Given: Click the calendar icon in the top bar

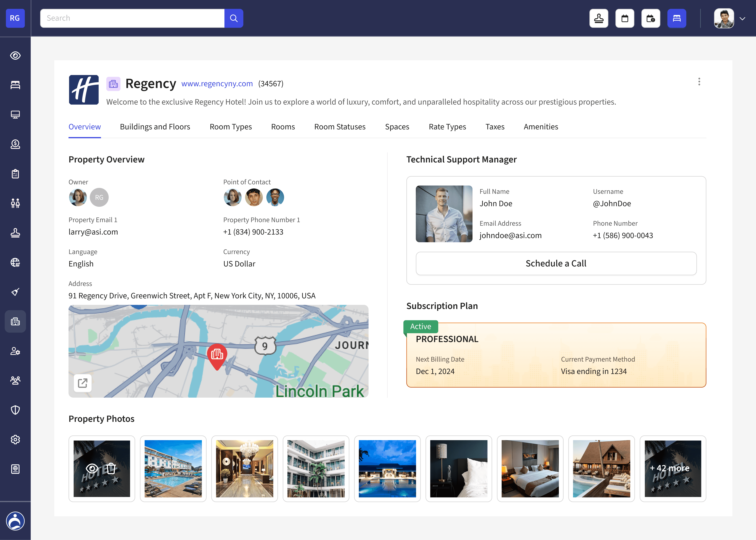Looking at the screenshot, I should (624, 18).
